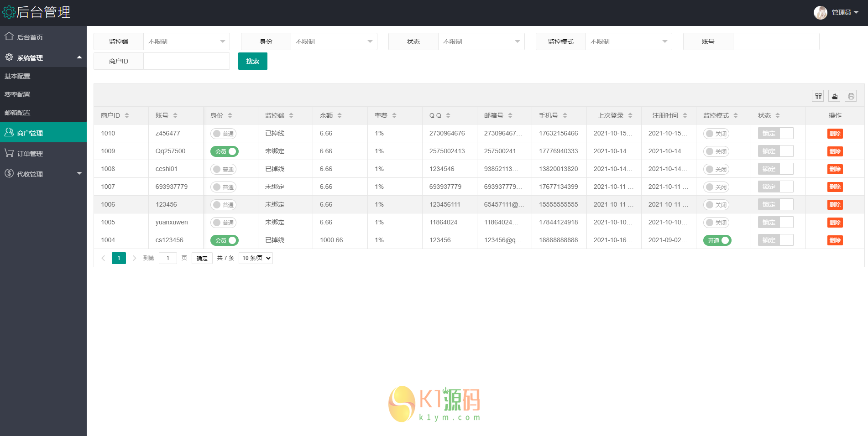Viewport: 868px width, 436px height.
Task: Open 订单管理 via the cart icon
Action: coord(8,153)
